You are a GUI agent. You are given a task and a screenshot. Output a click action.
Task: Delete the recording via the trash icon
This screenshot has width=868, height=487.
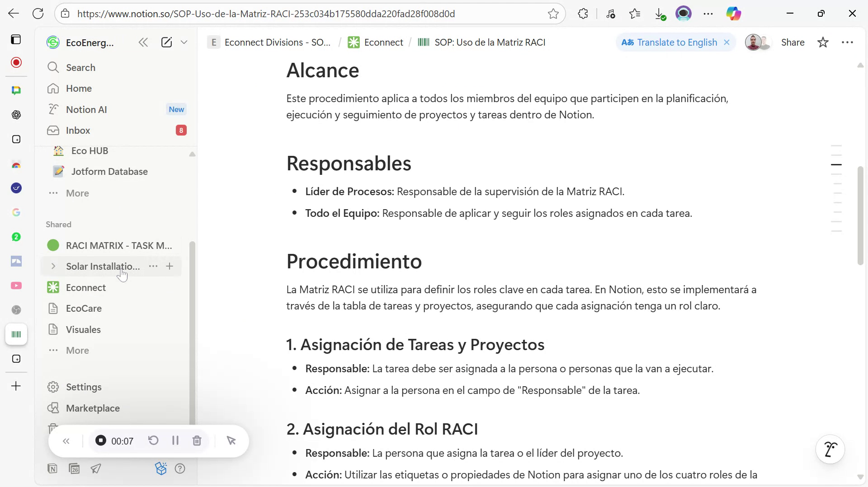tap(197, 440)
